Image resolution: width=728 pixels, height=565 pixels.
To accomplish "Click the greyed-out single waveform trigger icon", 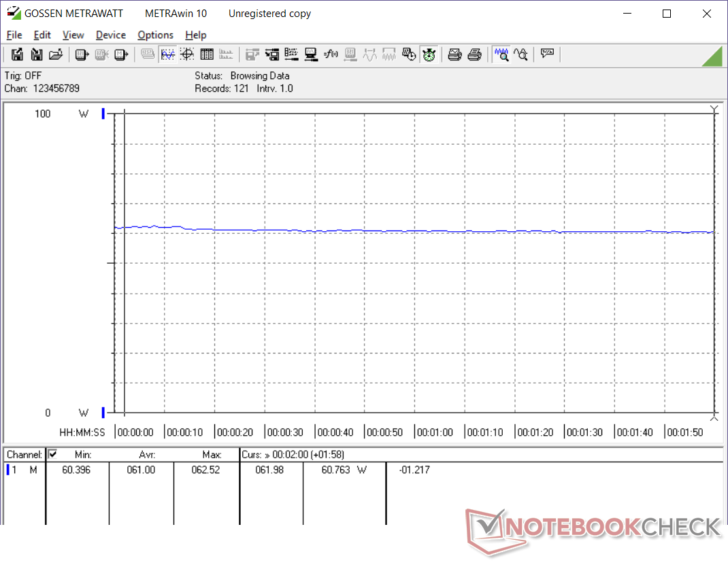I will click(x=369, y=55).
